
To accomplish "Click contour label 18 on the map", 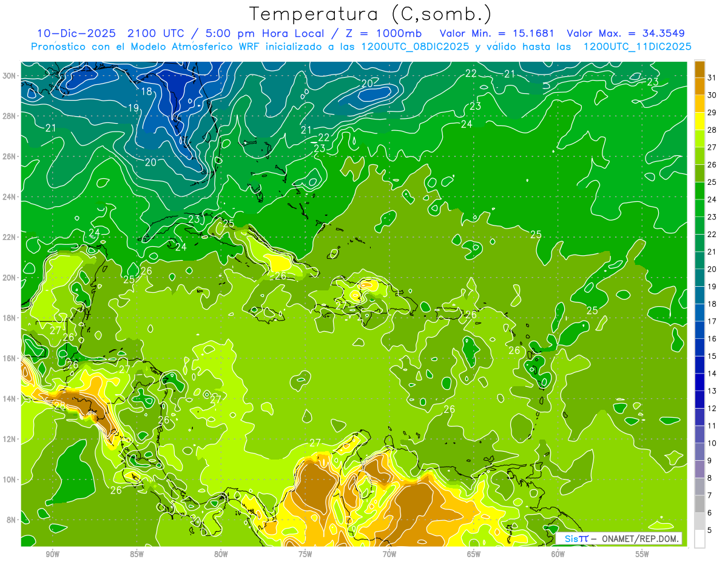I will click(x=147, y=92).
